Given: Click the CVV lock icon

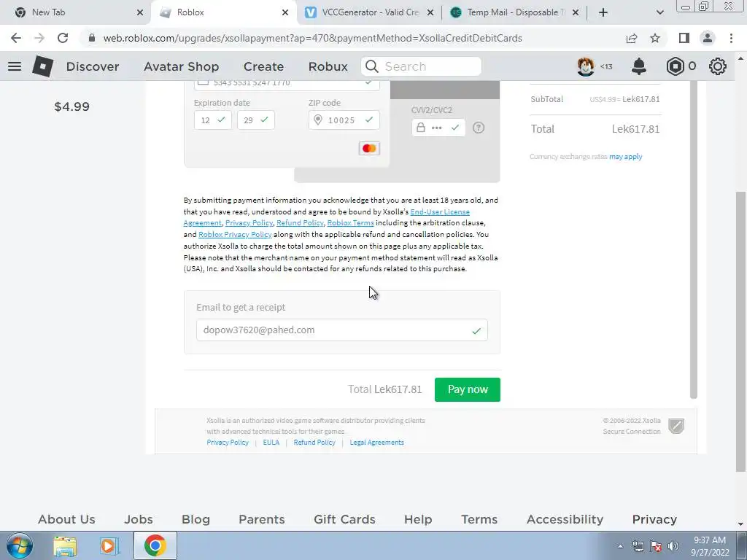Looking at the screenshot, I should 421,127.
